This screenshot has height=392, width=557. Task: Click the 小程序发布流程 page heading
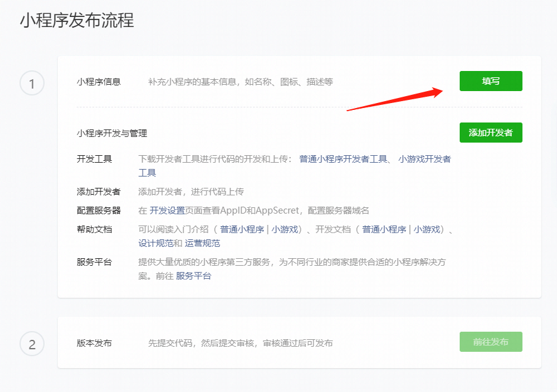point(77,20)
